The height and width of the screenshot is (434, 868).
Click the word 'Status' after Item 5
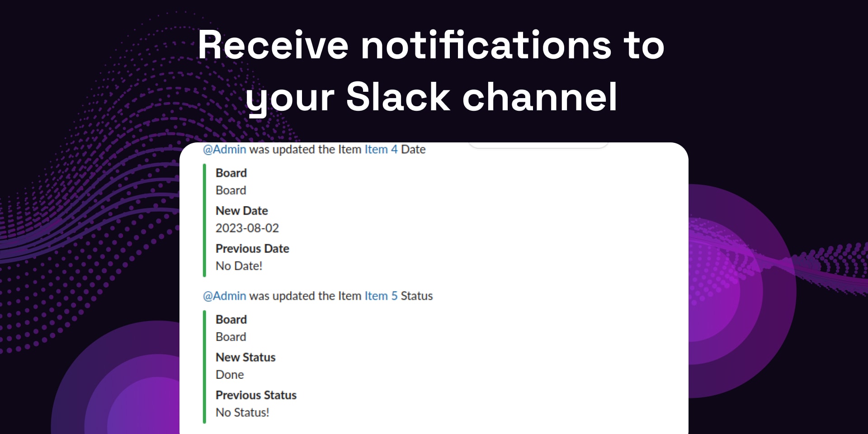point(417,296)
